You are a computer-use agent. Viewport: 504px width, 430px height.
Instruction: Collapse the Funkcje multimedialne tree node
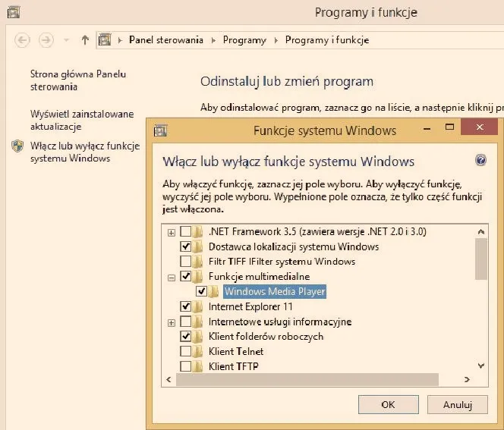coord(172,278)
